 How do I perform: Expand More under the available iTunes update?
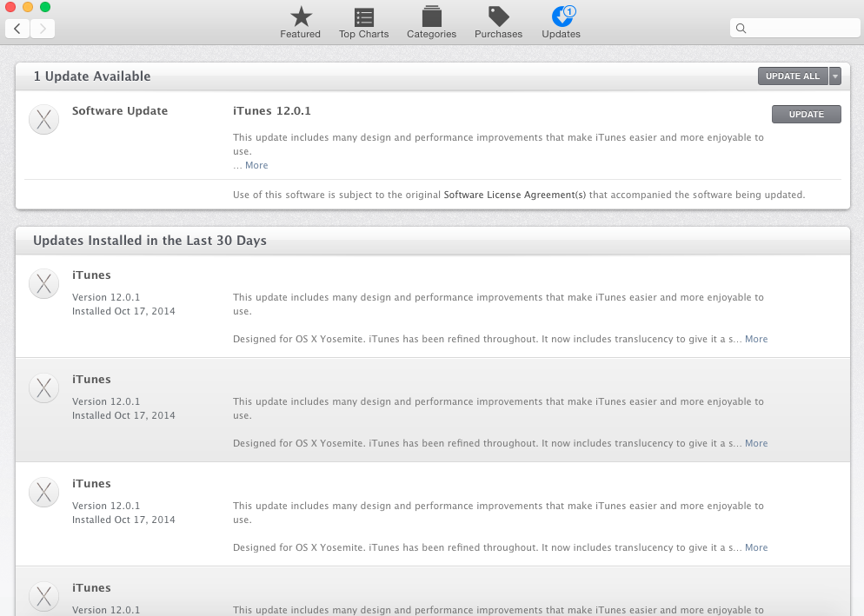click(256, 165)
